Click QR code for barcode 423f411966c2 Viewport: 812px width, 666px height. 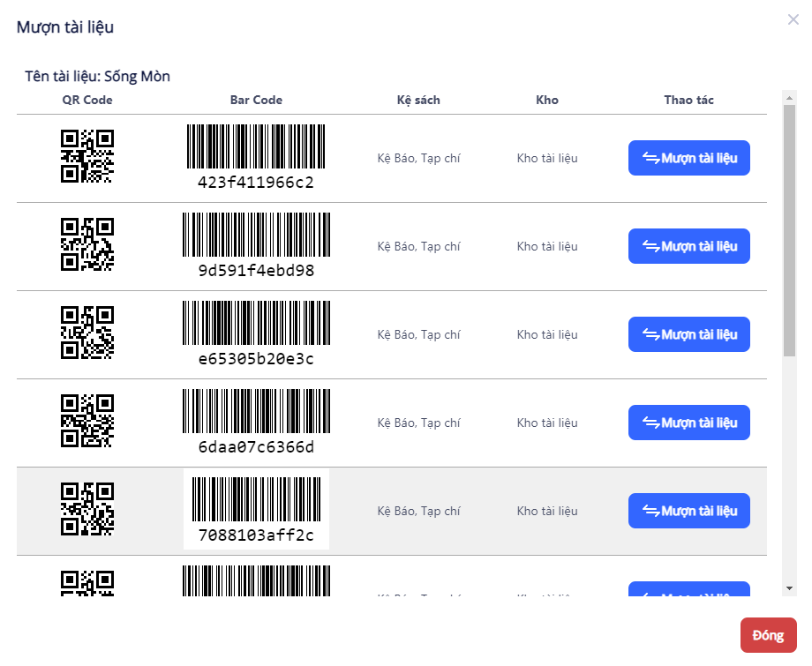[86, 156]
